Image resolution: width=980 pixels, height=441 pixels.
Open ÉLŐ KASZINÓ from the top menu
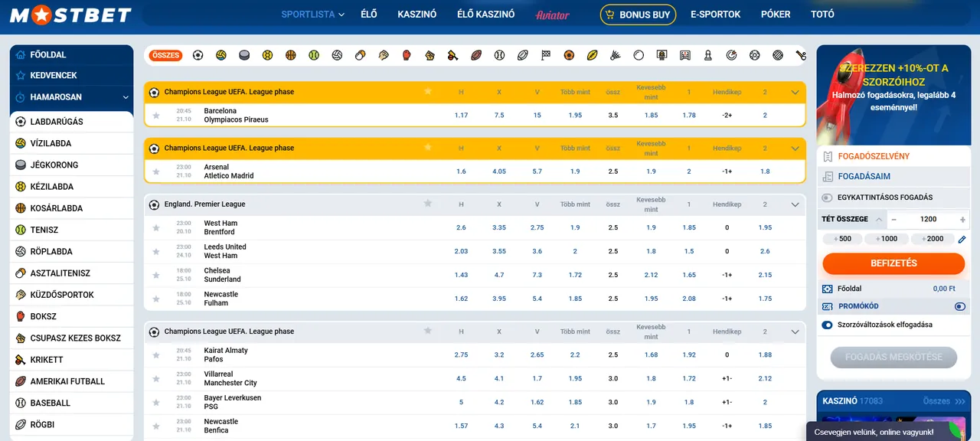(x=485, y=14)
